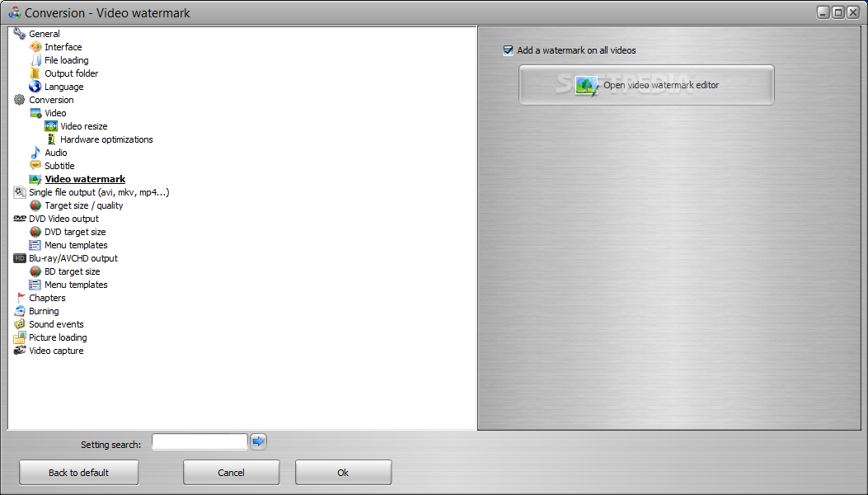Viewport: 868px width, 495px height.
Task: Click the Back to default button
Action: (78, 472)
